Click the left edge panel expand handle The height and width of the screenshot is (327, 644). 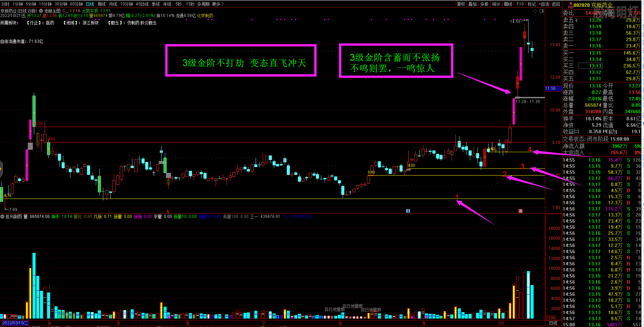tap(1, 168)
